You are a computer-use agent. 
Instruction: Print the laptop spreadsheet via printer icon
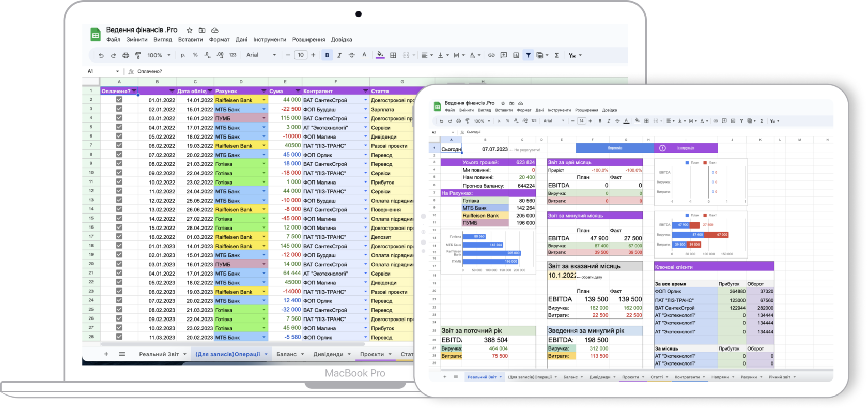click(126, 55)
